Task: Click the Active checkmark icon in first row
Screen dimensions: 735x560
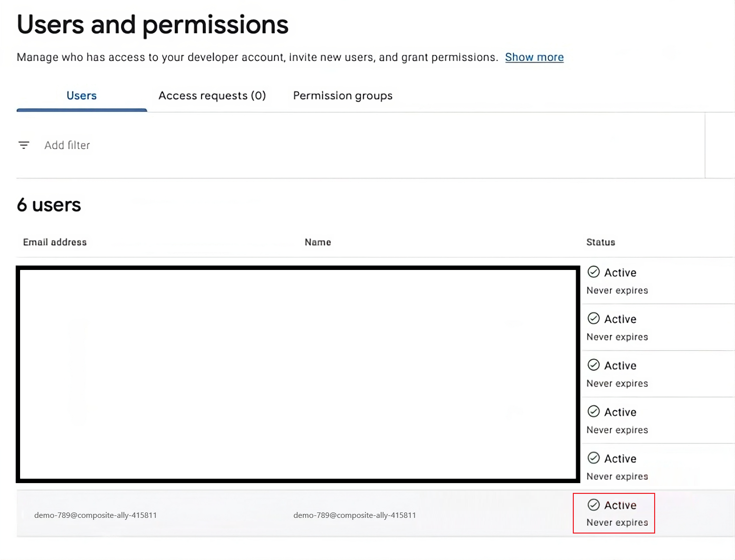Action: pyautogui.click(x=593, y=272)
